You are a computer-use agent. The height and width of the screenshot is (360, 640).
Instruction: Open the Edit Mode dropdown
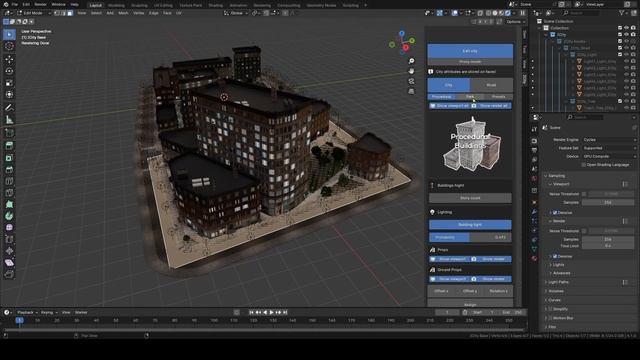coord(34,13)
